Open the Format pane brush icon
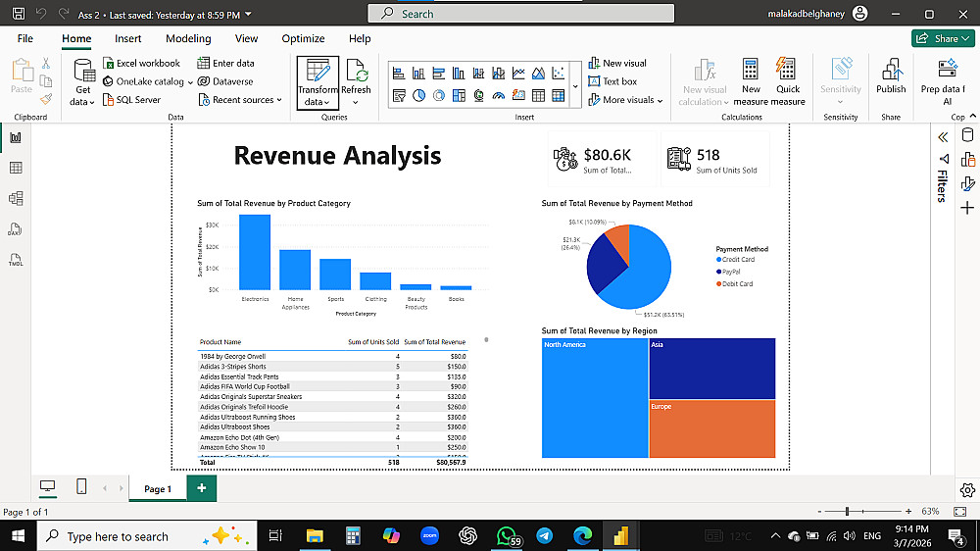 point(967,183)
